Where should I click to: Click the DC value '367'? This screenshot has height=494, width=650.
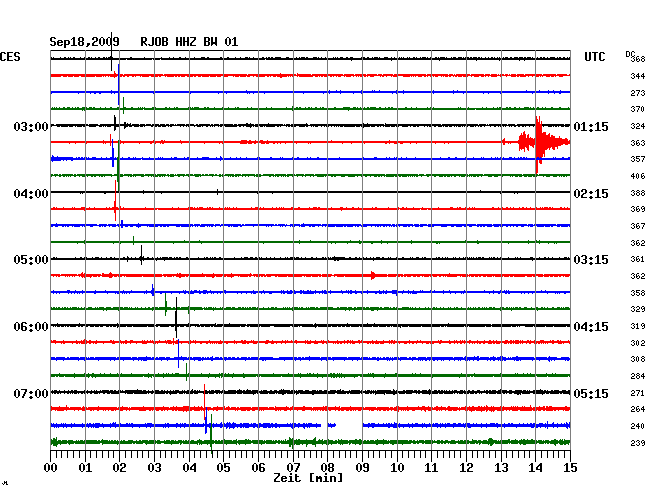(638, 226)
